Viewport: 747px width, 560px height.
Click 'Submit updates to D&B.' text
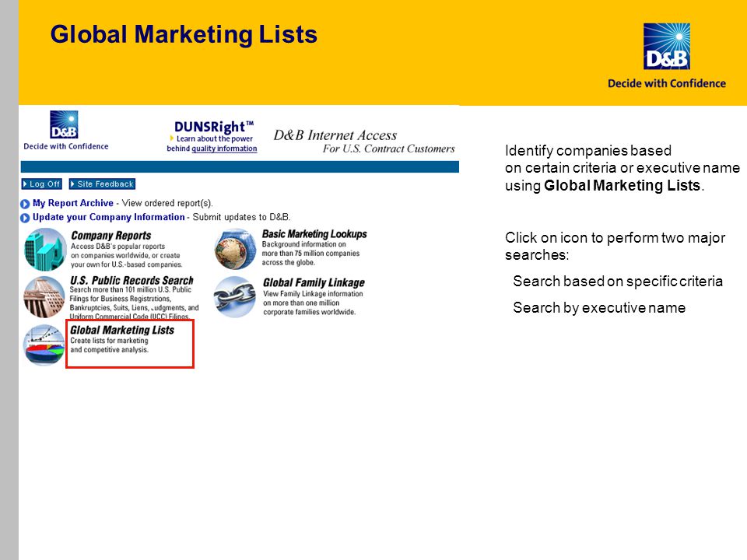241,217
